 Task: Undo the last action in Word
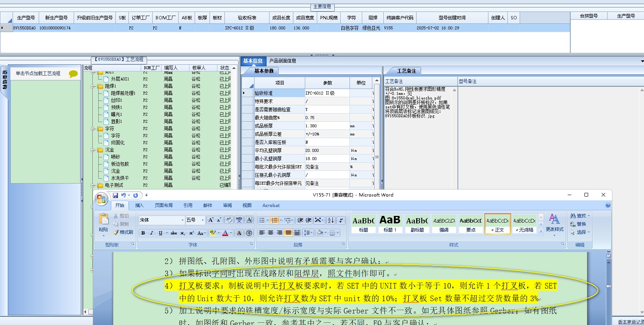[x=124, y=195]
